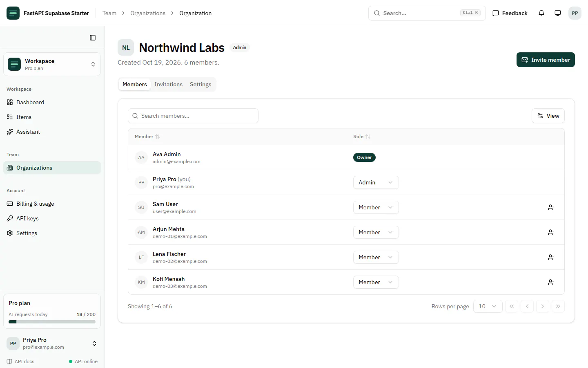The width and height of the screenshot is (588, 368).
Task: Sort by Member column sort icon
Action: pos(158,137)
